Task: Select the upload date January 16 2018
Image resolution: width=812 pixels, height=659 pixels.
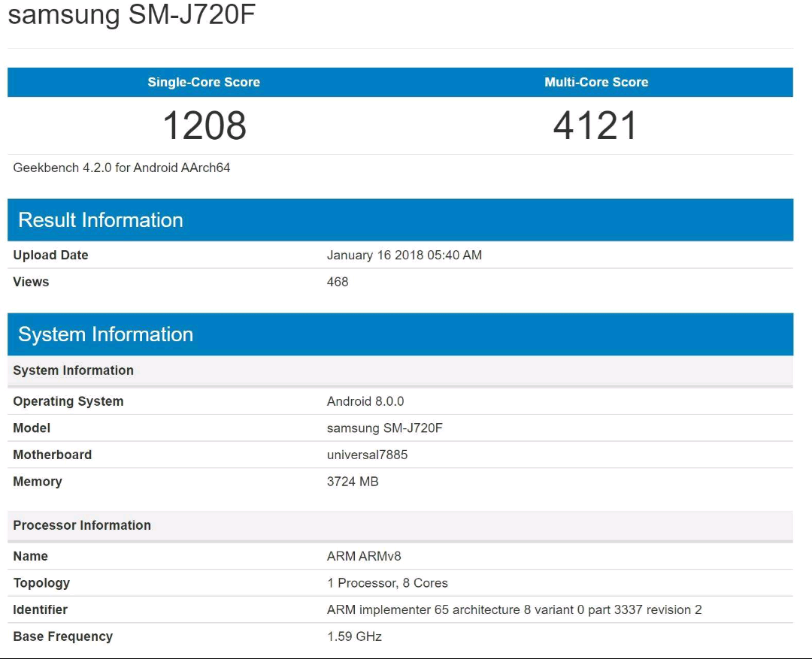Action: pos(404,255)
